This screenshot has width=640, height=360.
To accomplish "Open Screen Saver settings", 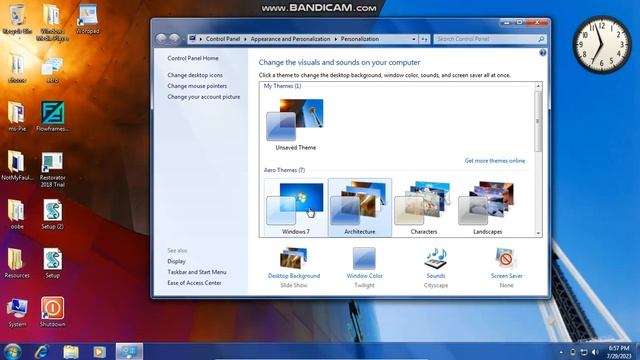I will point(507,268).
